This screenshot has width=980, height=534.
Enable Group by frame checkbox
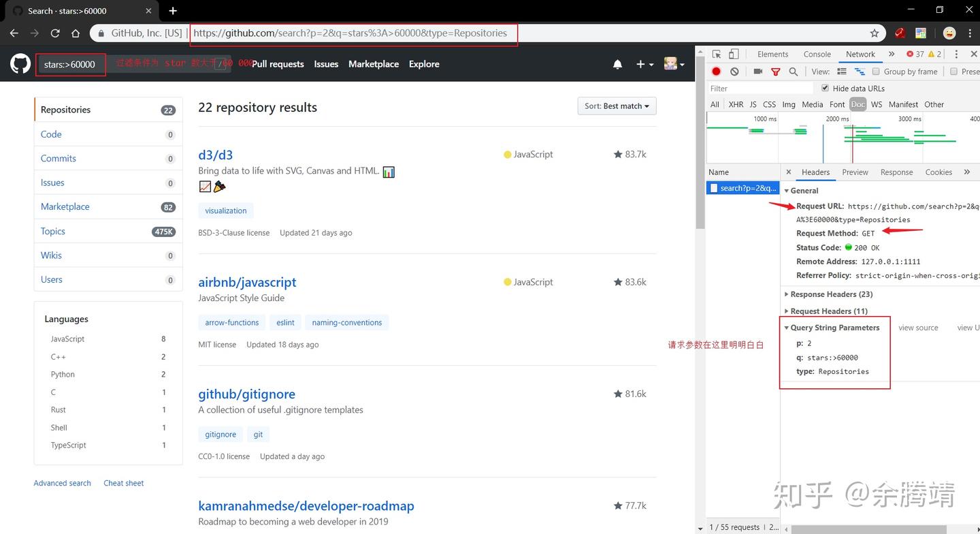[876, 72]
